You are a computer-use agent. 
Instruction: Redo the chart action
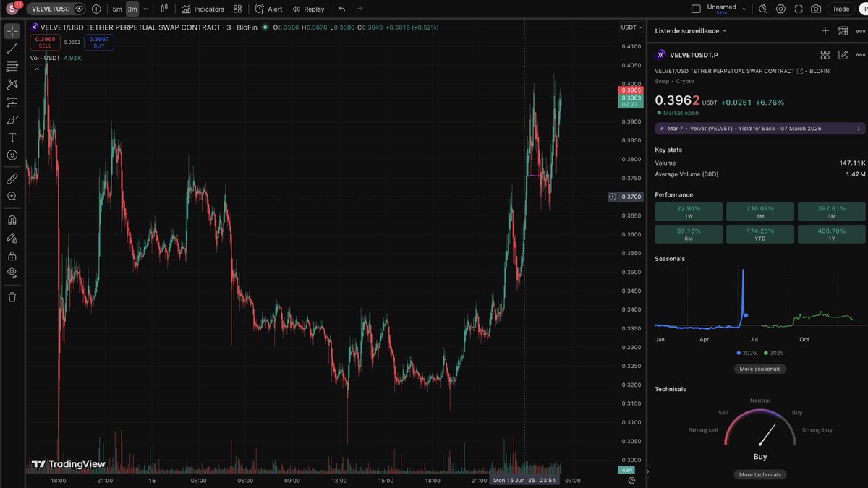[359, 9]
